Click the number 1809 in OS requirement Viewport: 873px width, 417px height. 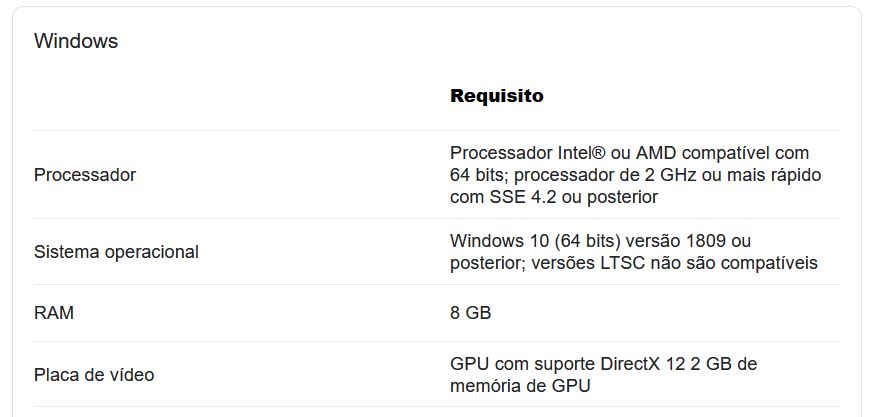pos(706,241)
